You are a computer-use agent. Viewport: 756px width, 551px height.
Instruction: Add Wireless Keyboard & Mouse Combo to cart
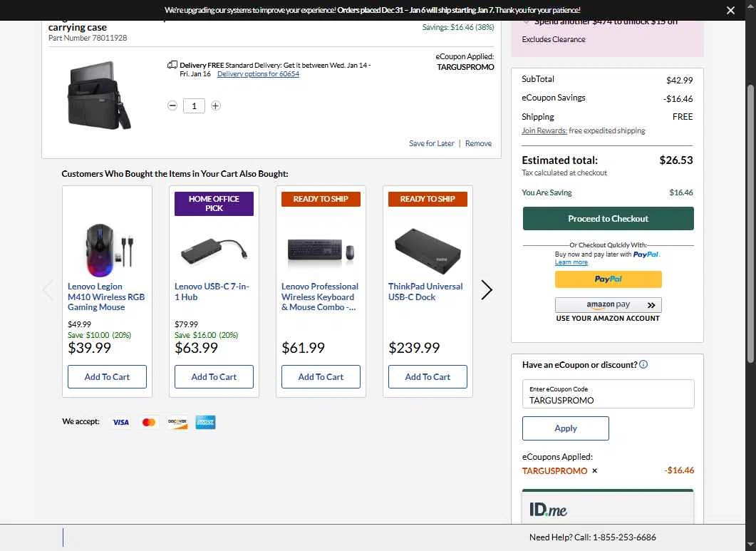pyautogui.click(x=321, y=377)
